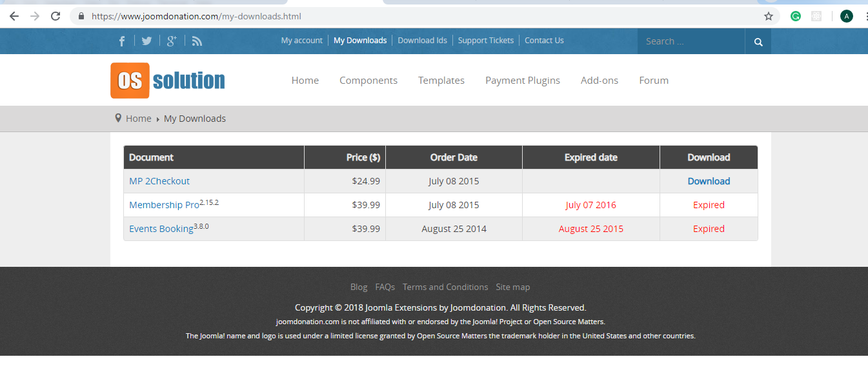The height and width of the screenshot is (368, 868).
Task: Open My account link
Action: 301,40
